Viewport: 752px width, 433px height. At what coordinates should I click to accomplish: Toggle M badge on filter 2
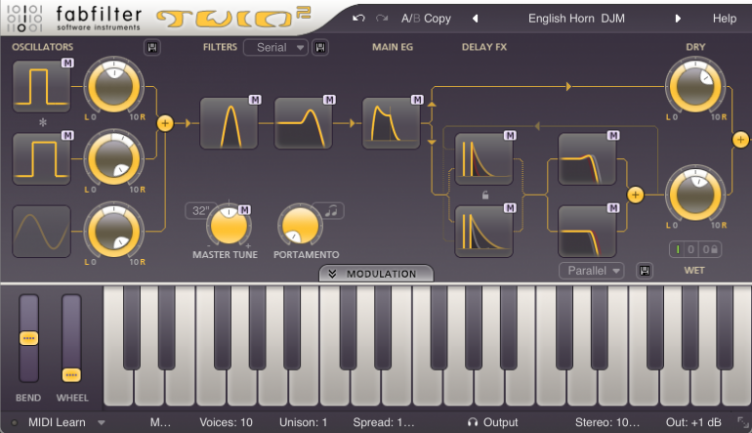click(329, 100)
